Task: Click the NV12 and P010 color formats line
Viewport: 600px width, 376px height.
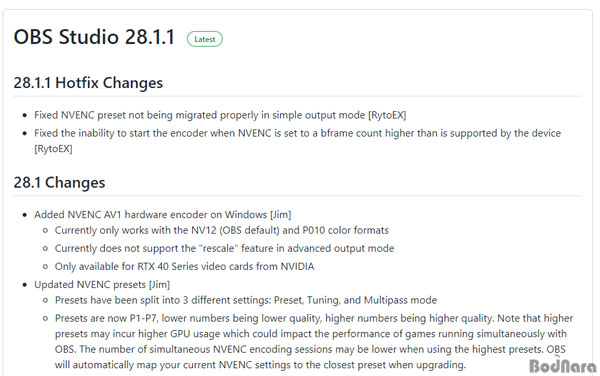Action: (222, 230)
